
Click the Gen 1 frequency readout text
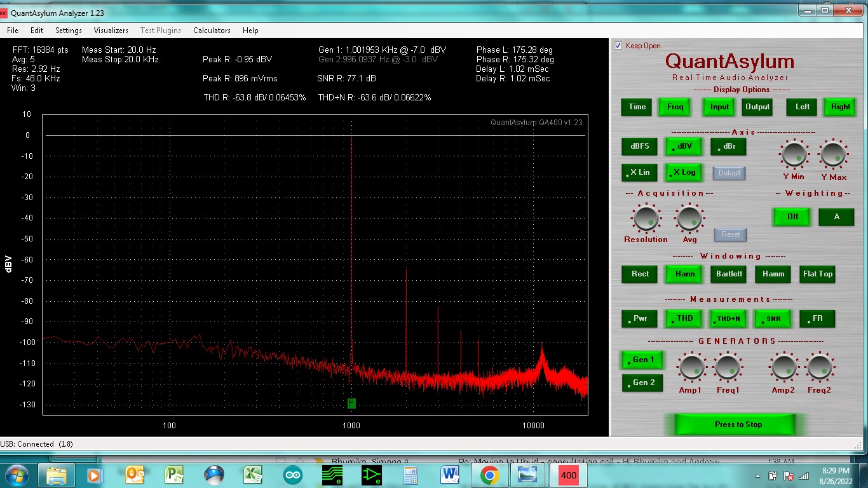coord(382,50)
